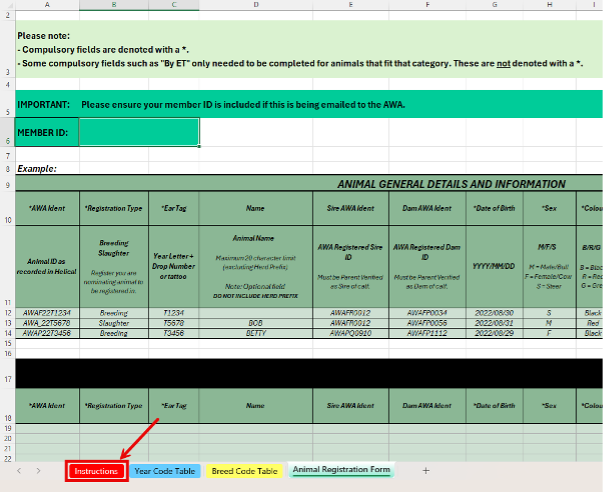
Task: Click the previous sheet navigation arrow
Action: tap(19, 470)
